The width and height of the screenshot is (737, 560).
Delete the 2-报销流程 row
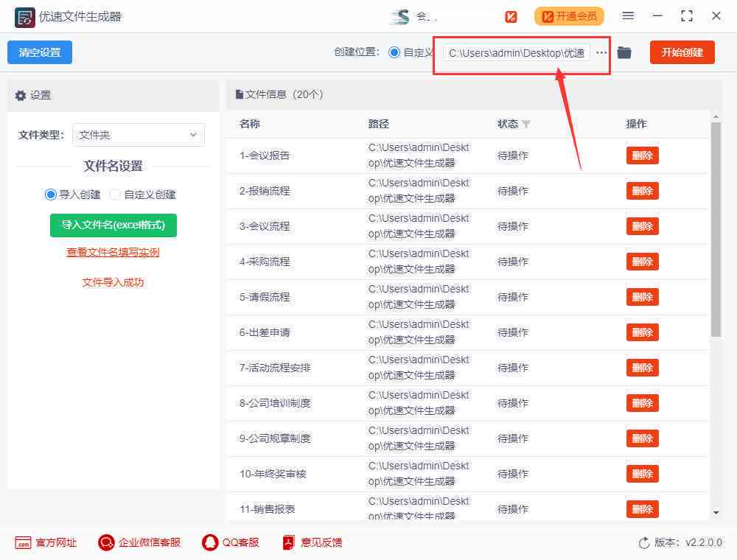pyautogui.click(x=642, y=191)
